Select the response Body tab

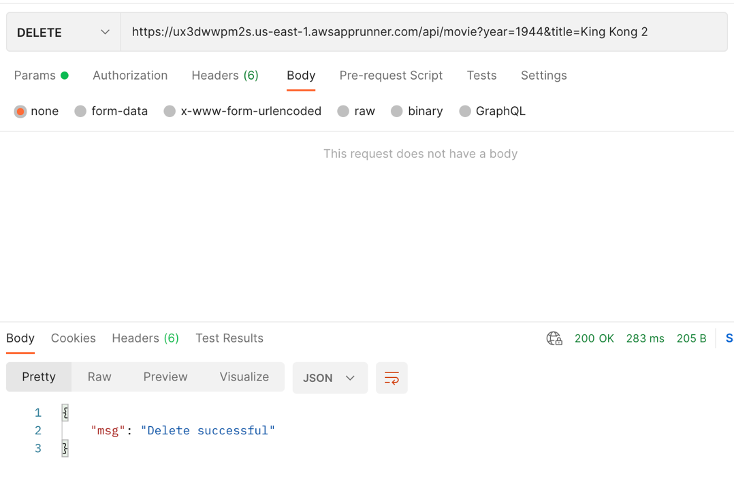pyautogui.click(x=20, y=338)
